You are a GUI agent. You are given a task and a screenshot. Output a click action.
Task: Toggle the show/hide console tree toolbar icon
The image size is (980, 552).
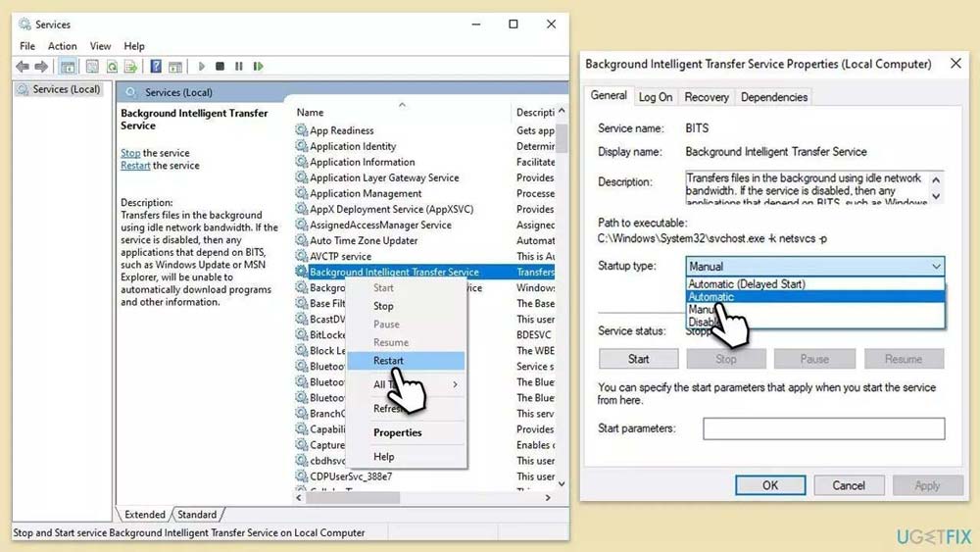[69, 67]
